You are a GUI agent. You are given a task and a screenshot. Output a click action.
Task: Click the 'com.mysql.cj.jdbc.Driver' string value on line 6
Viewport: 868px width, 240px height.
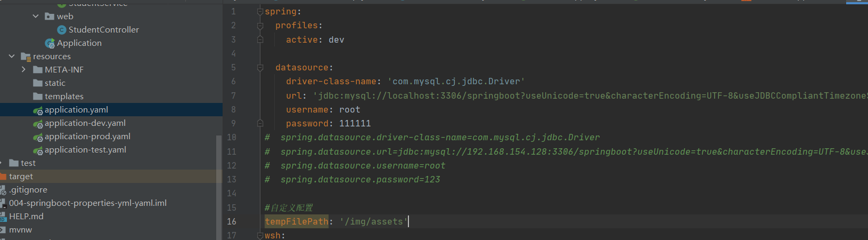(456, 82)
